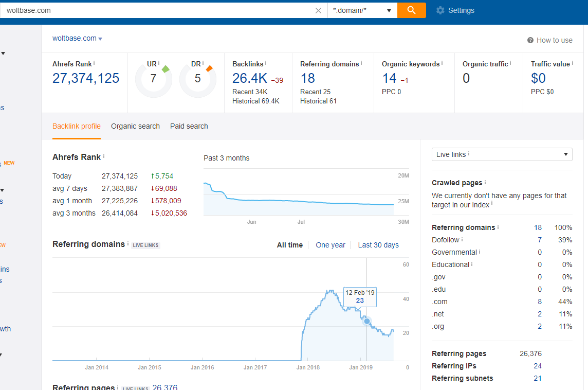
Task: Click the data point on Referring domains chart
Action: pyautogui.click(x=367, y=321)
